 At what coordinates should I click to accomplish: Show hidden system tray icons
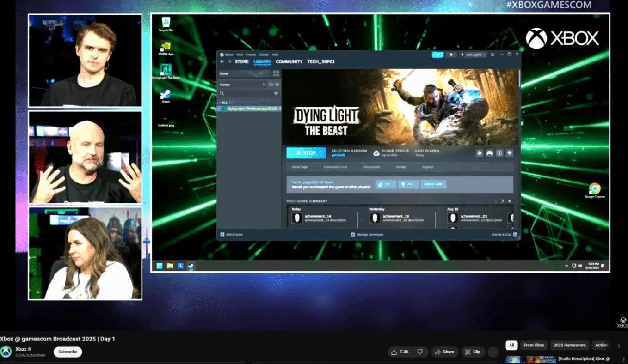(x=566, y=266)
